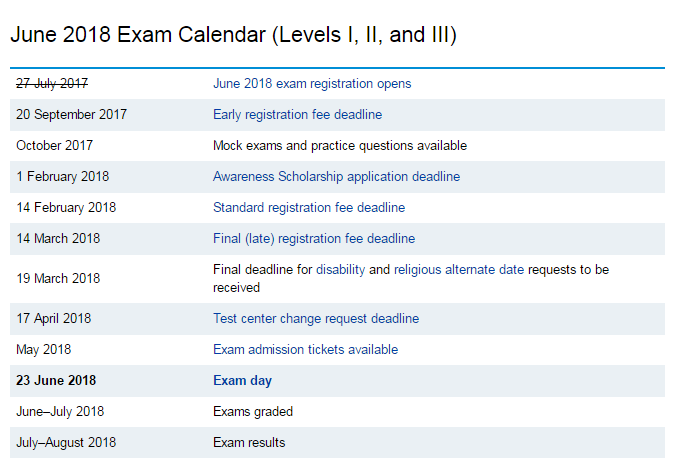Click the Exam results text
The image size is (674, 467).
pos(249,443)
